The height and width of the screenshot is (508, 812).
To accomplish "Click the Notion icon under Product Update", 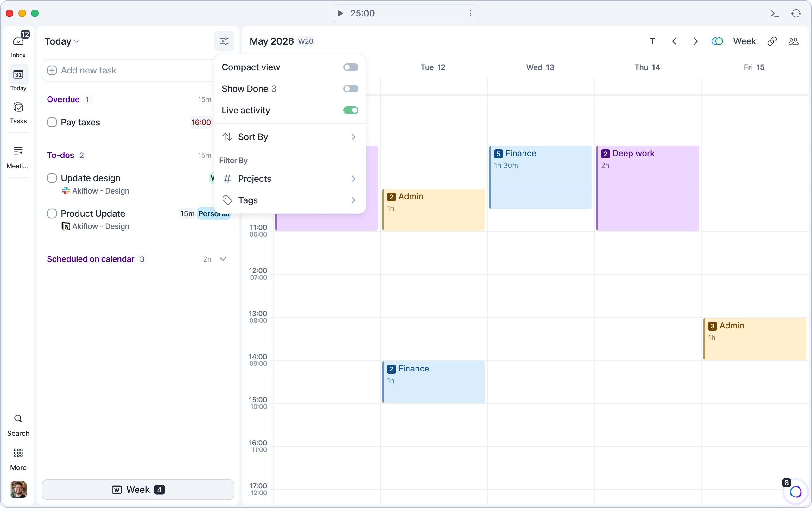I will (66, 226).
